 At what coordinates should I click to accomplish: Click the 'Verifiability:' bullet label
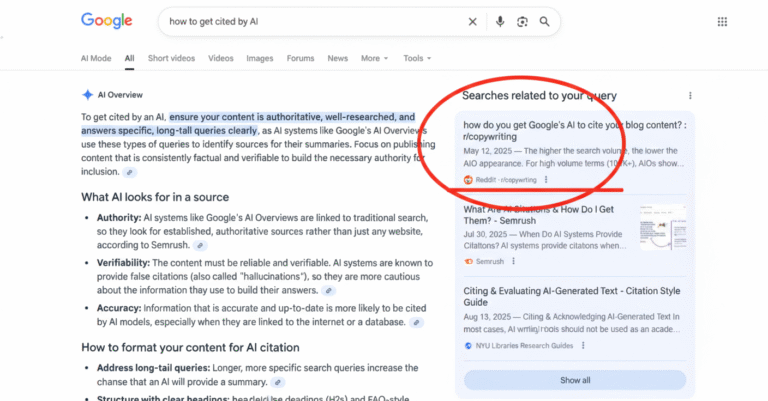point(123,263)
